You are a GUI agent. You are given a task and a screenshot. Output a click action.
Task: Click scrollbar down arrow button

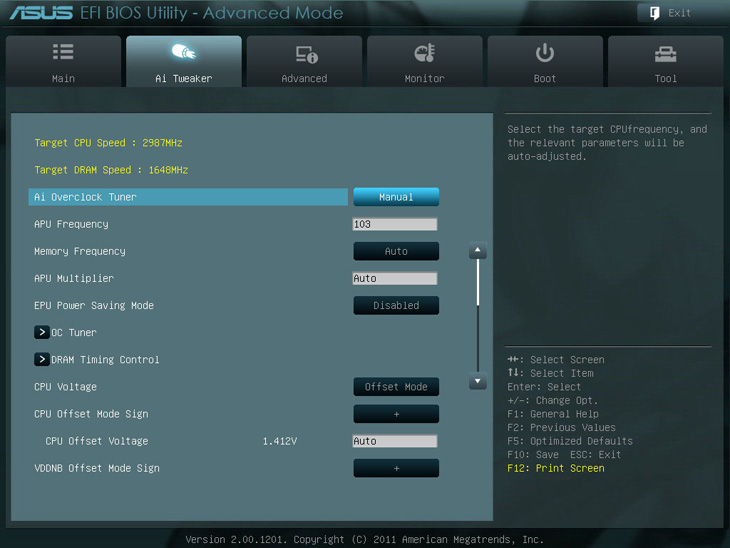478,381
